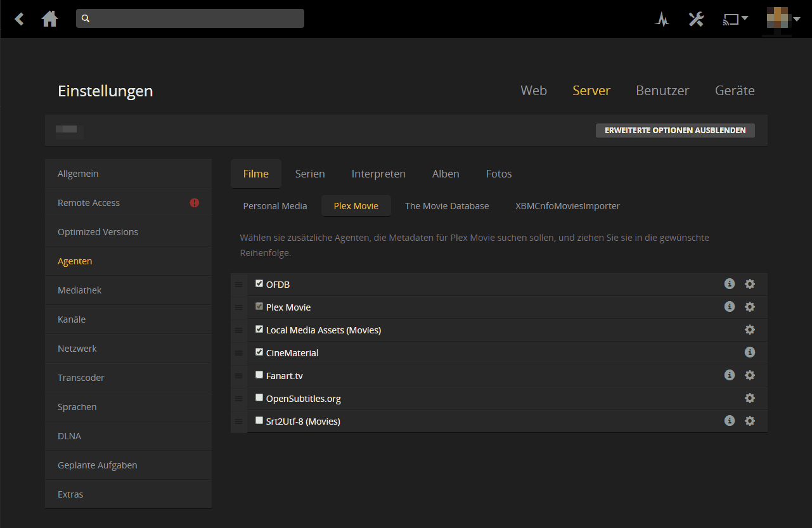The image size is (812, 528).
Task: Open the Plex home screen icon
Action: [49, 19]
